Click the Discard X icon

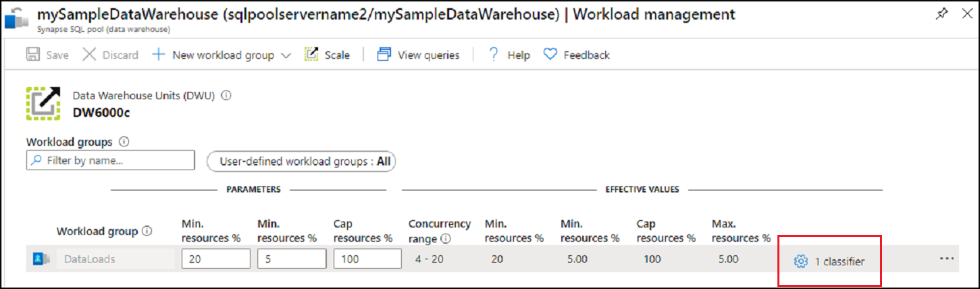tap(89, 55)
